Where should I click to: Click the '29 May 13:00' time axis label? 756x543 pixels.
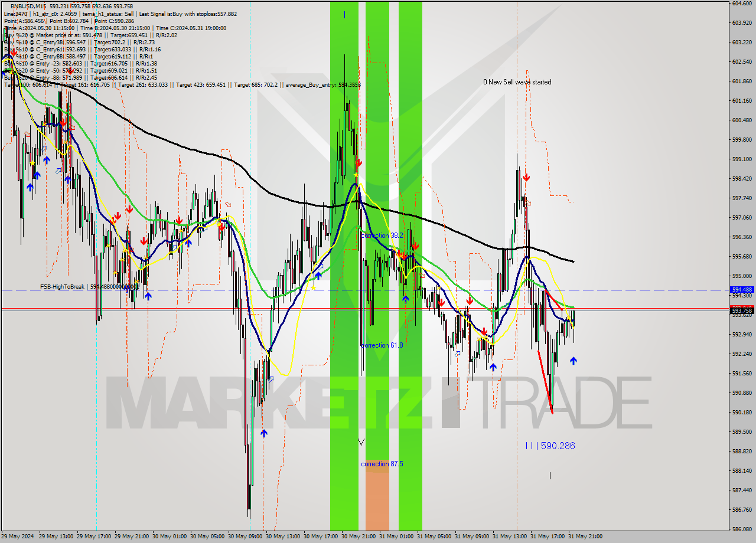point(56,537)
